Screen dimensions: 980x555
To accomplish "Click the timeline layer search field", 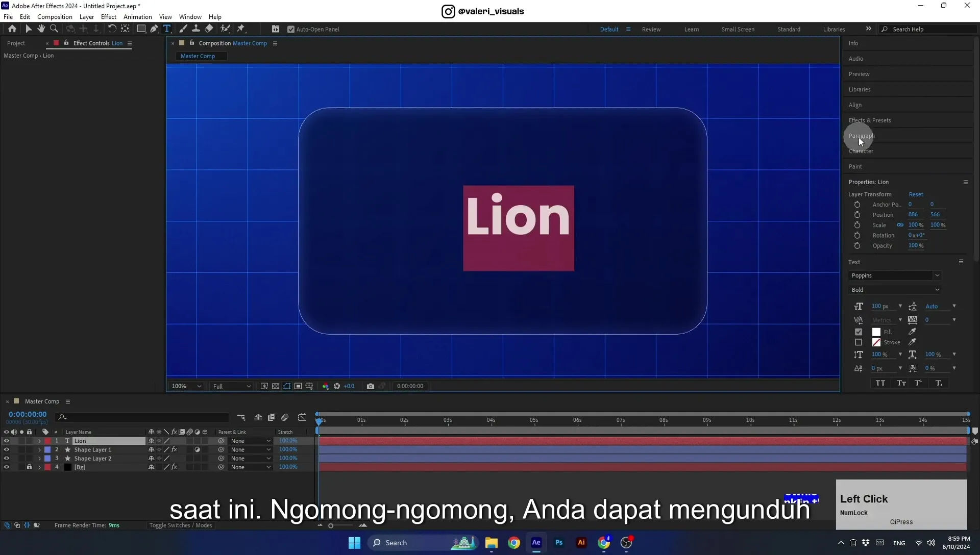I will coord(142,417).
